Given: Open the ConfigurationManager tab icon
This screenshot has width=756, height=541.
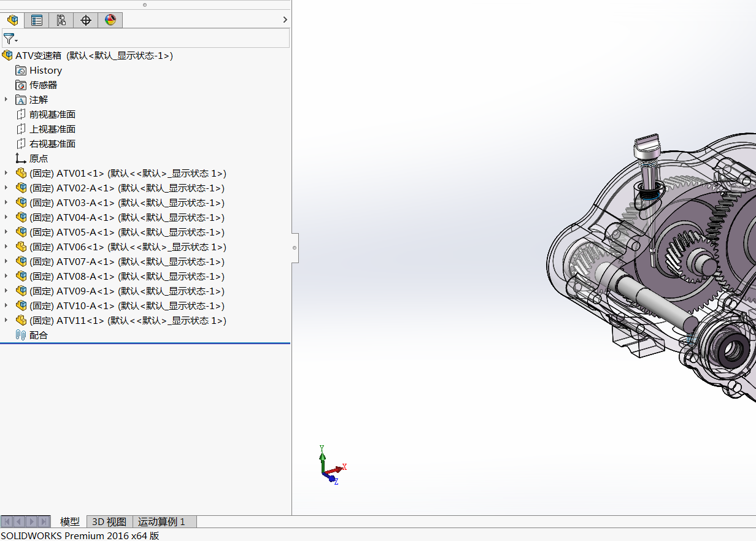Looking at the screenshot, I should click(61, 20).
